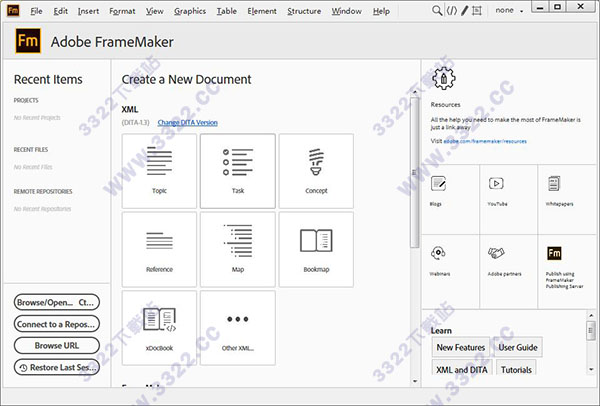Viewport: 600px width, 406px height.
Task: Open the Edit menu
Action: pos(60,11)
